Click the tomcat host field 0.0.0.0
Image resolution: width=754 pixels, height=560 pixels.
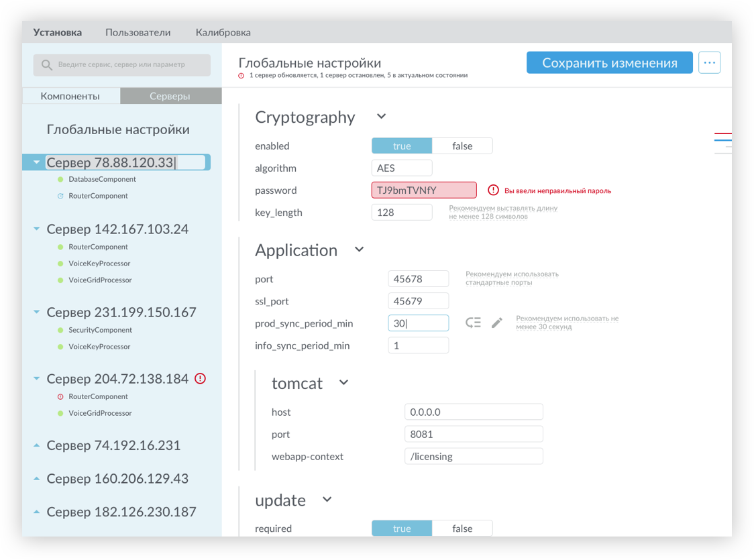(474, 412)
